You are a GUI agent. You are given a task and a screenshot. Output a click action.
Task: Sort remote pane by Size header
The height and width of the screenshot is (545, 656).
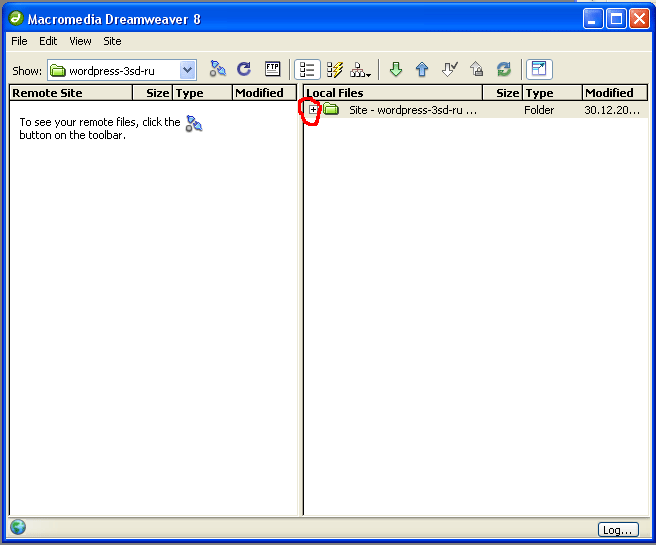(152, 93)
